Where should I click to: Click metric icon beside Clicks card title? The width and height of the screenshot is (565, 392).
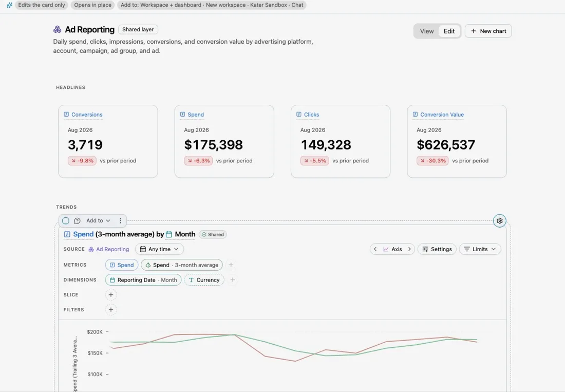(x=299, y=114)
